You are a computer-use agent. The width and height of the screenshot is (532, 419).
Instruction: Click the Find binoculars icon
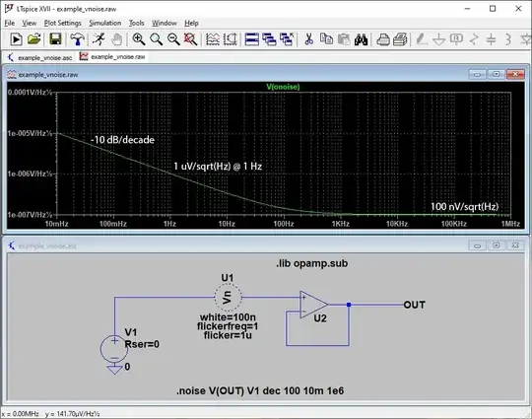(x=361, y=39)
